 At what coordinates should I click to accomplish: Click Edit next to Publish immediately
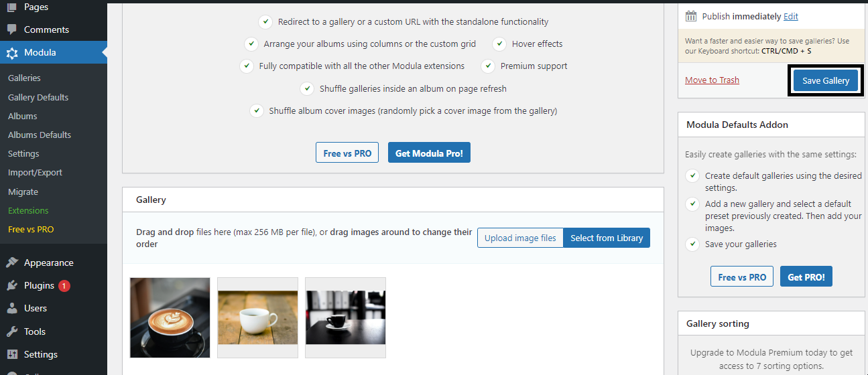(791, 16)
